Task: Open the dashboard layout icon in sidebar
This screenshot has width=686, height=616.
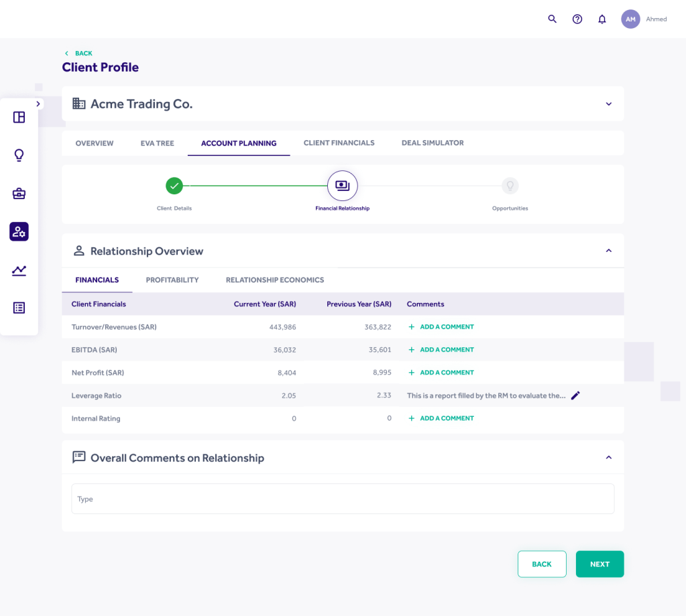Action: click(x=19, y=117)
